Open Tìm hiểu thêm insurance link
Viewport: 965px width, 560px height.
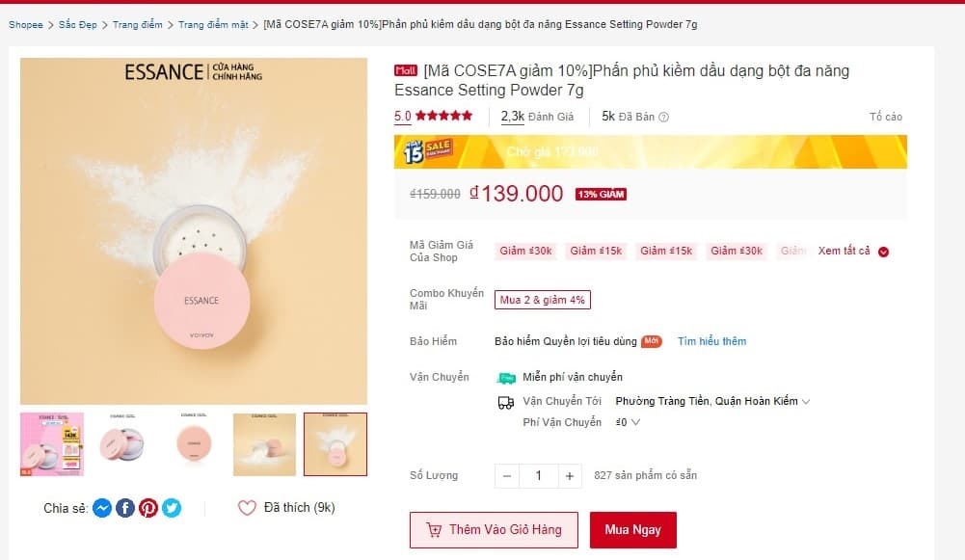(x=711, y=341)
